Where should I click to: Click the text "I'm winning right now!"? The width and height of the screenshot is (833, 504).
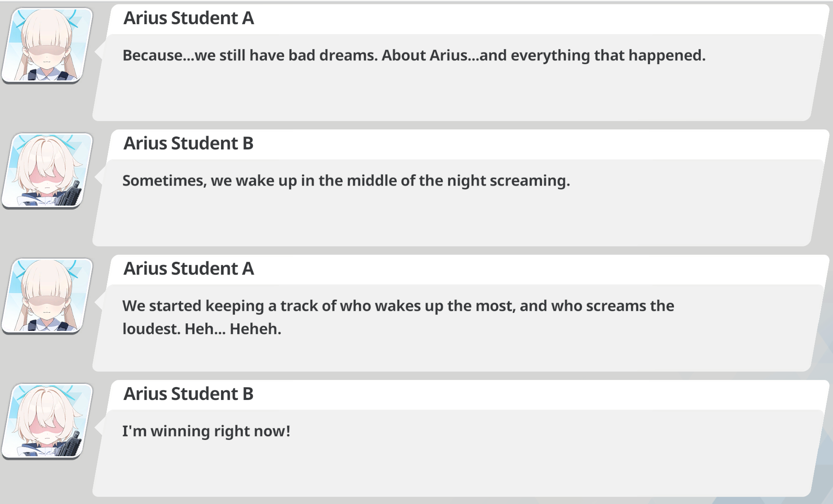(206, 431)
